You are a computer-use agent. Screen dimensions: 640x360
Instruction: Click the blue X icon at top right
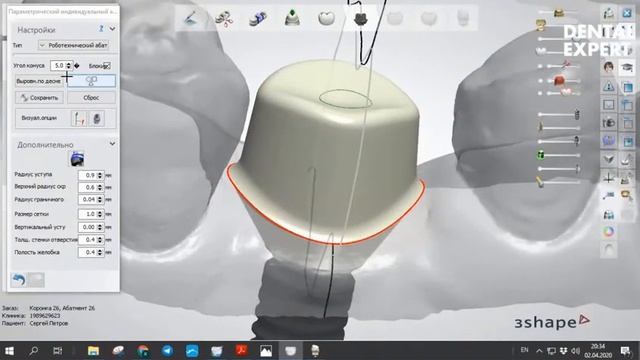pos(627,13)
